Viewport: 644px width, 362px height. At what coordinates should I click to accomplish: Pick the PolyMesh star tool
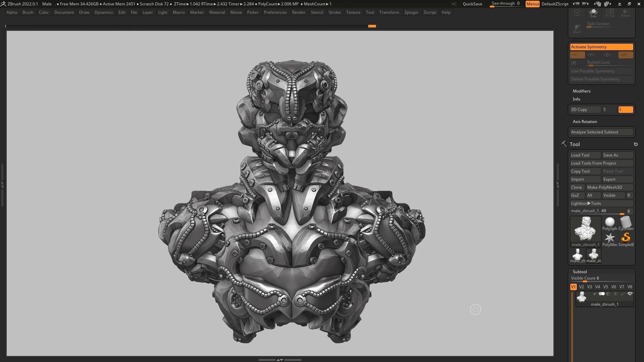609,239
